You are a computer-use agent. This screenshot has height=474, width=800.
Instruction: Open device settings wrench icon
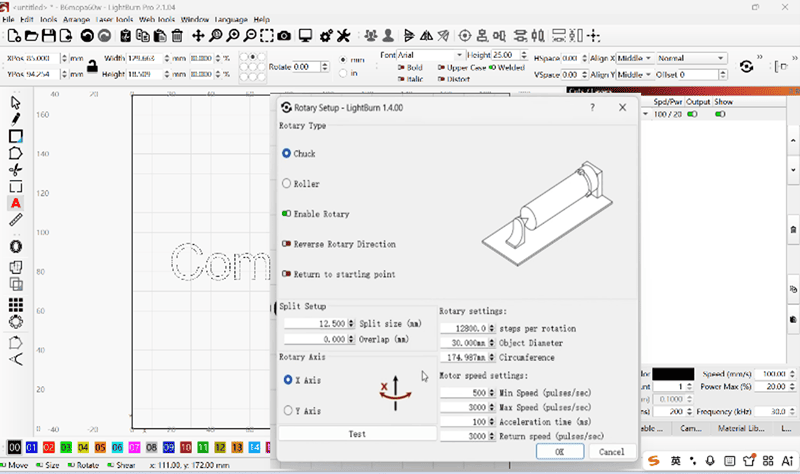point(343,36)
